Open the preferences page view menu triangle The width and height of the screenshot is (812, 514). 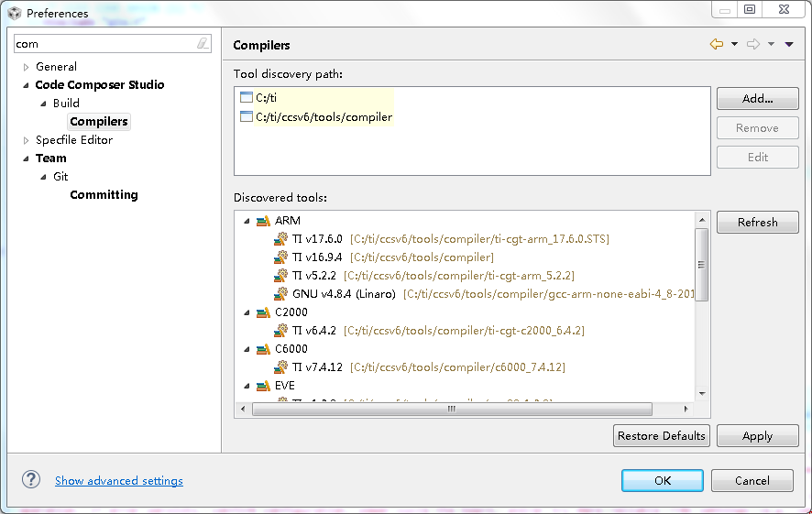789,44
